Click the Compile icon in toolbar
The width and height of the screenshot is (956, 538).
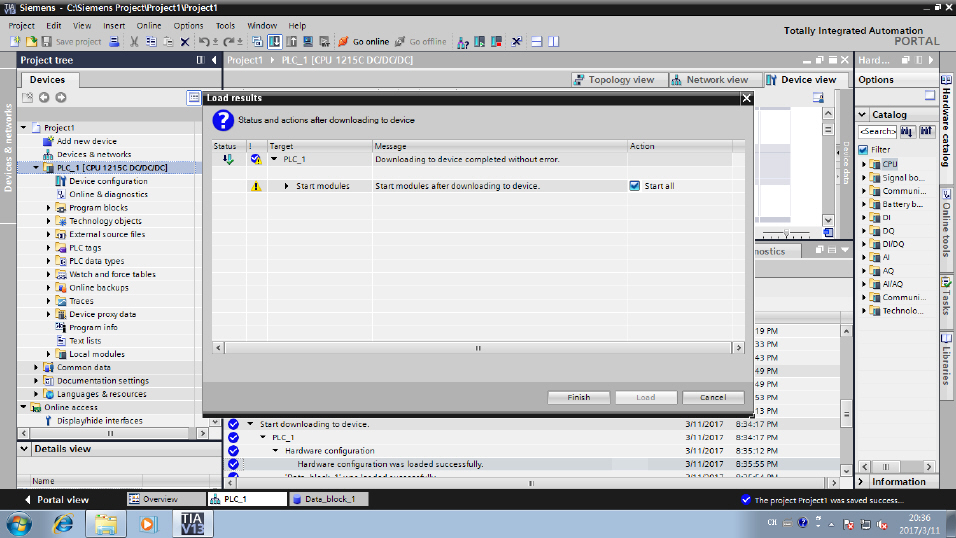257,41
